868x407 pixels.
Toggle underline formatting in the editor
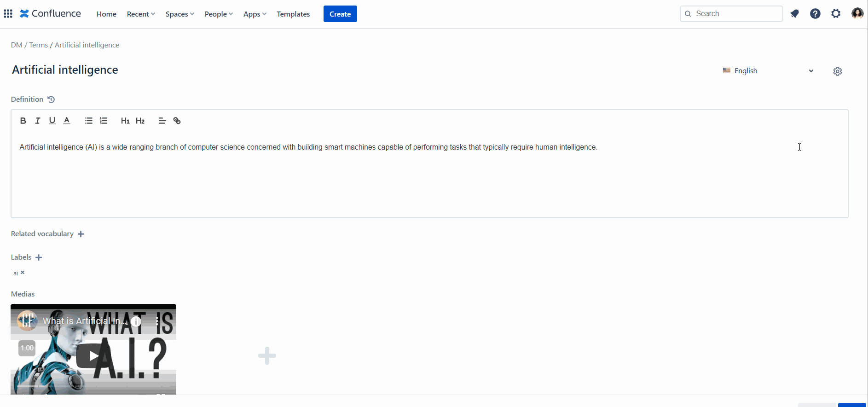click(52, 121)
